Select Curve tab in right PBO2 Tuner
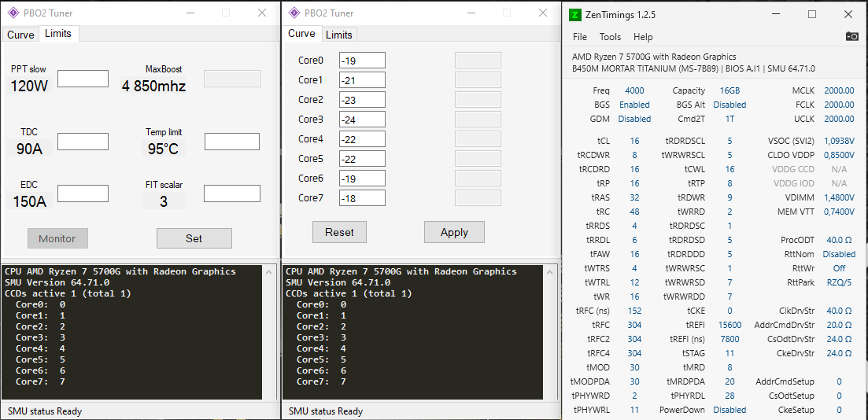The height and width of the screenshot is (420, 868). [x=301, y=34]
